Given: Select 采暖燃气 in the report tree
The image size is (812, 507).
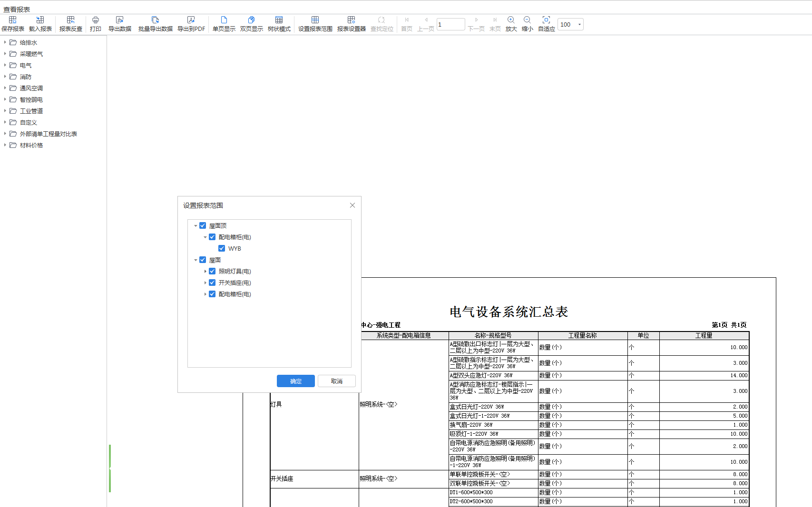Looking at the screenshot, I should coord(31,54).
